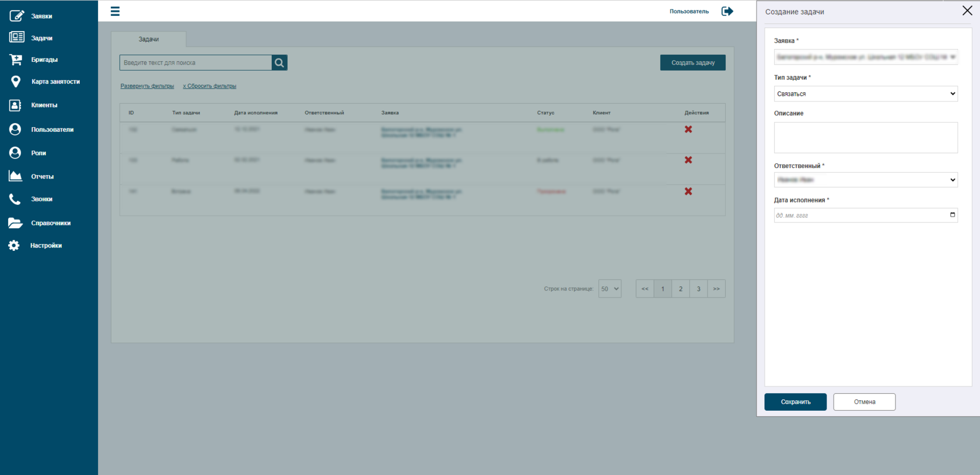Change rows per page dropdown showing 50

coord(610,289)
